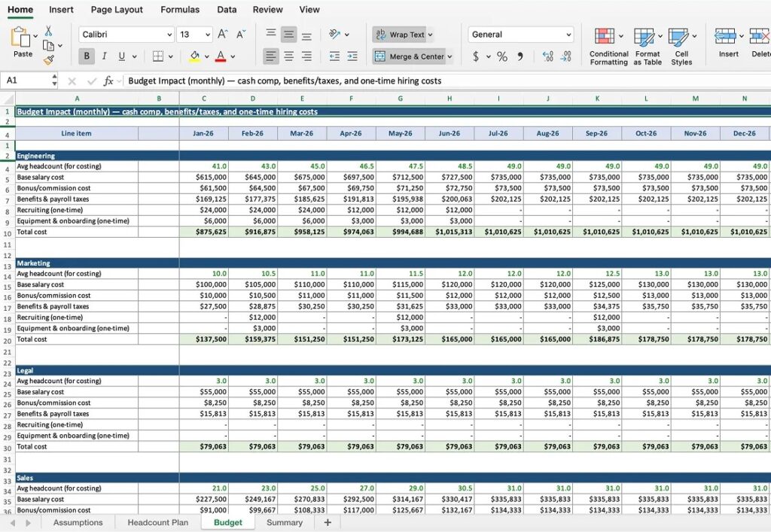
Task: Click the Cut scissors icon
Action: [x=48, y=31]
